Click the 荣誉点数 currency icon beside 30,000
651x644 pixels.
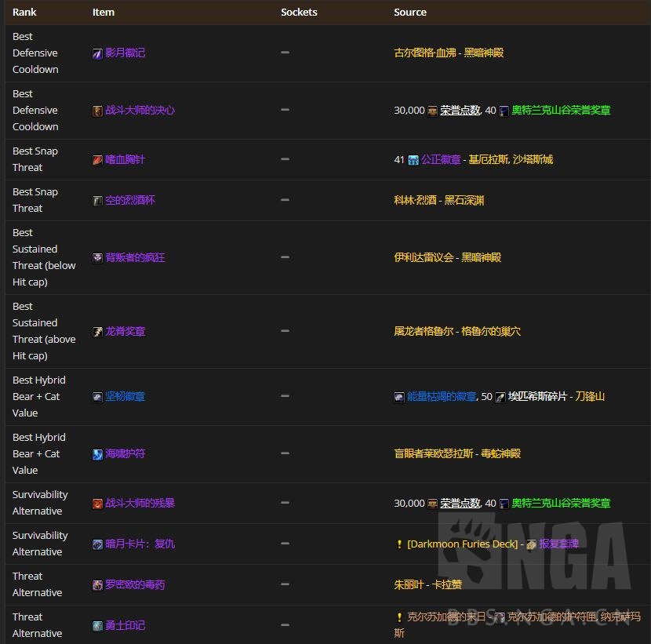tap(431, 110)
